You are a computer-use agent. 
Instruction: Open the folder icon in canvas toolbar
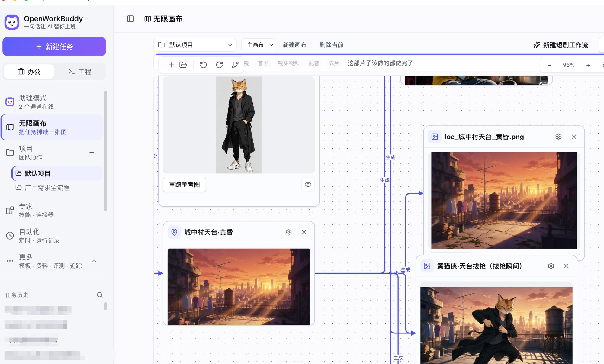pyautogui.click(x=183, y=65)
